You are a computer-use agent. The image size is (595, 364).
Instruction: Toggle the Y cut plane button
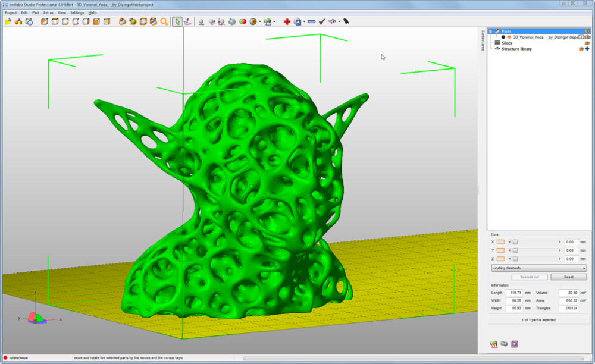(500, 250)
